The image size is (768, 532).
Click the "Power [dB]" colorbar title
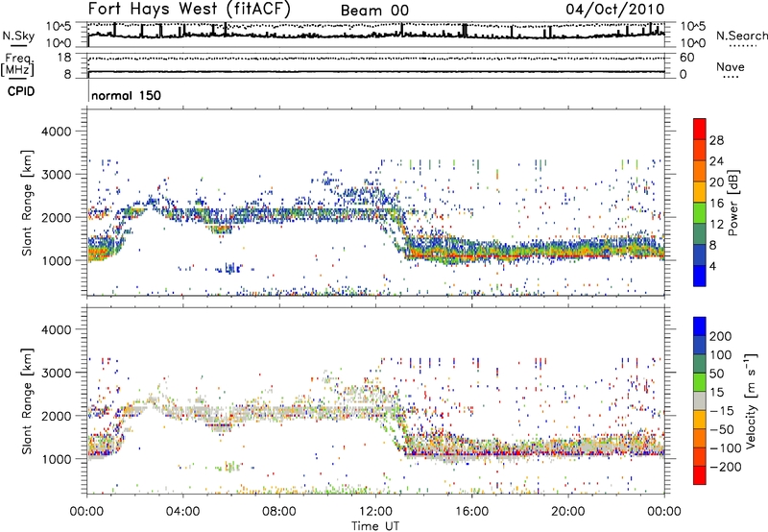pos(733,203)
